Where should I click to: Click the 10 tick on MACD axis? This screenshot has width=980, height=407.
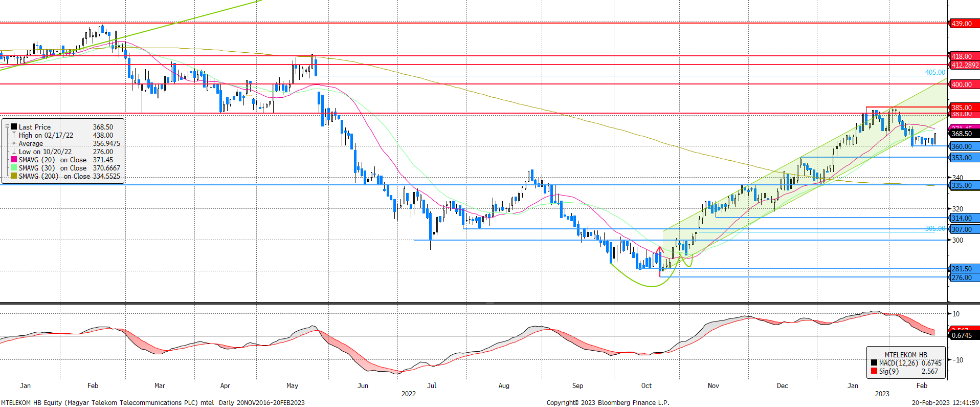tap(956, 314)
